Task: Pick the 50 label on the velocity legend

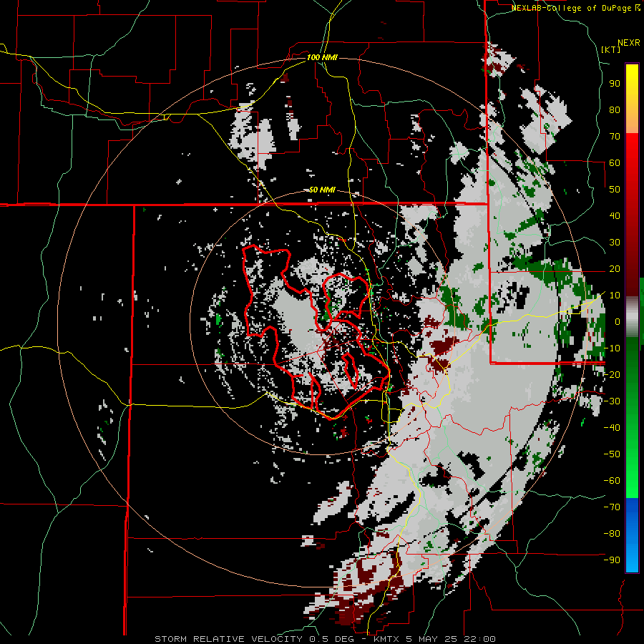Action: point(615,190)
